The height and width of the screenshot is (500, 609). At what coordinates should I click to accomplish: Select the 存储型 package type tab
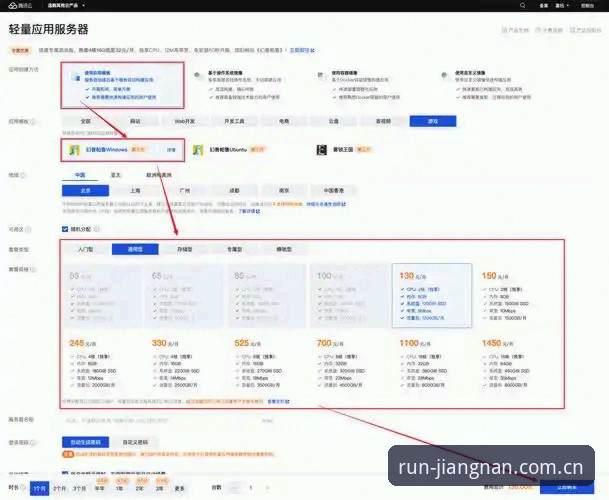tap(185, 249)
